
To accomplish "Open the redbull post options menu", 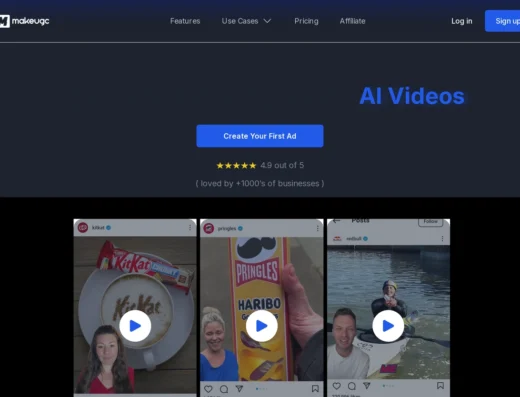I will coord(442,238).
